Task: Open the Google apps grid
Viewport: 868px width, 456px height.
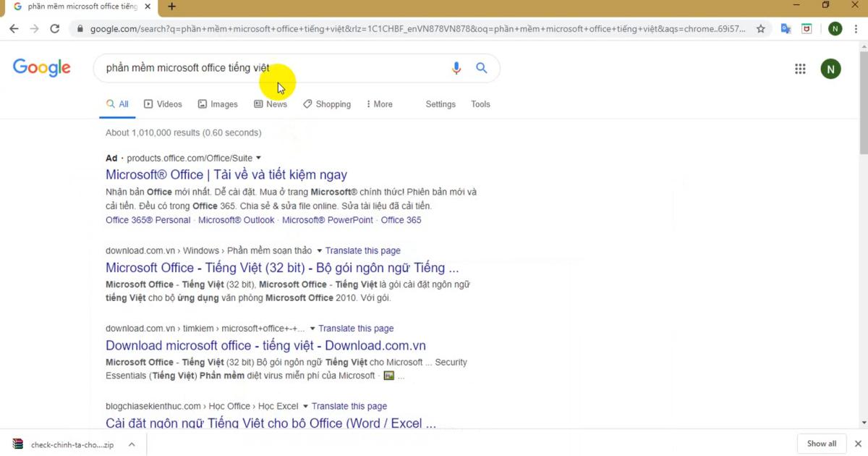Action: coord(800,69)
